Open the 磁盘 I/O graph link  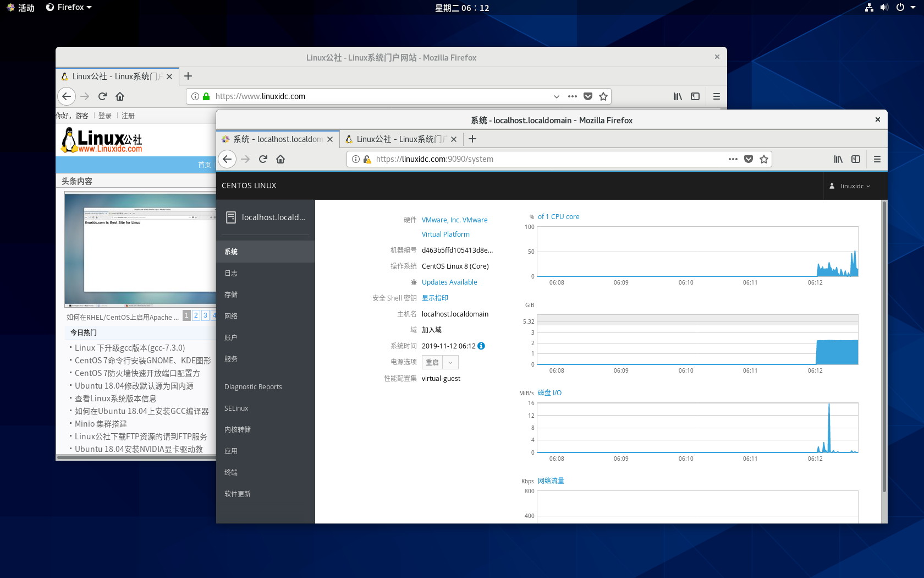[x=549, y=393]
